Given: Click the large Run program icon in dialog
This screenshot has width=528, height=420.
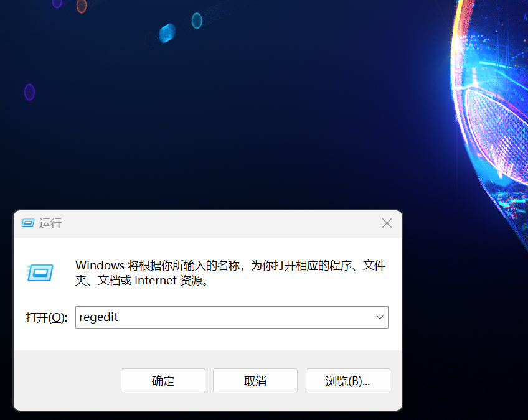Looking at the screenshot, I should (40, 273).
